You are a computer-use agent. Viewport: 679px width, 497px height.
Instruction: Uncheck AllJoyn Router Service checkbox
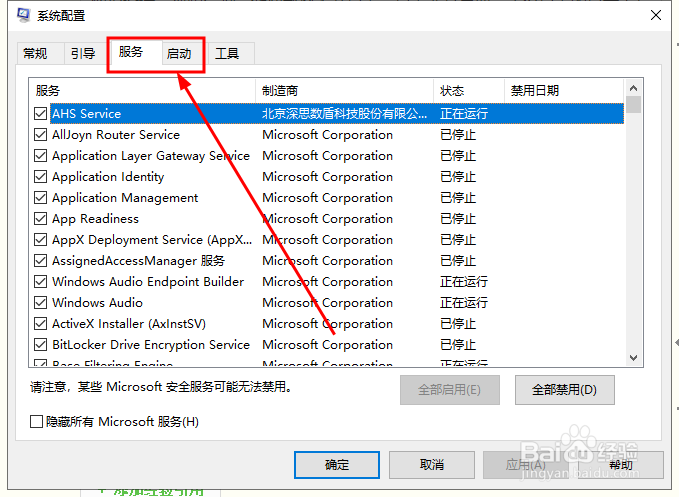click(40, 135)
